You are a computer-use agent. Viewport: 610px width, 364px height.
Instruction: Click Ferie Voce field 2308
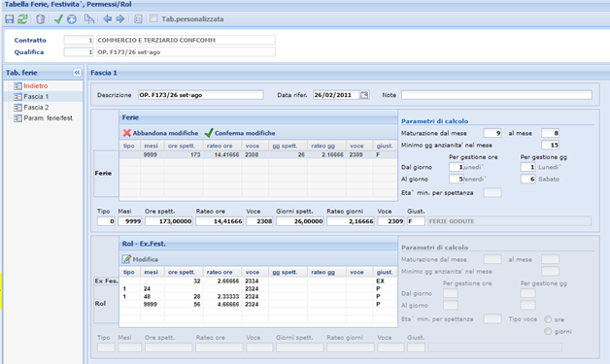[259, 221]
